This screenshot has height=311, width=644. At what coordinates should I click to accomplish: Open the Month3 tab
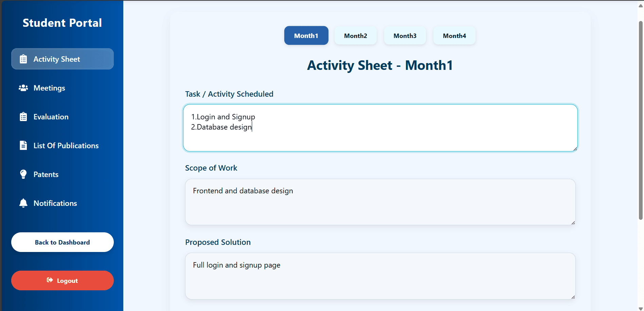point(405,36)
